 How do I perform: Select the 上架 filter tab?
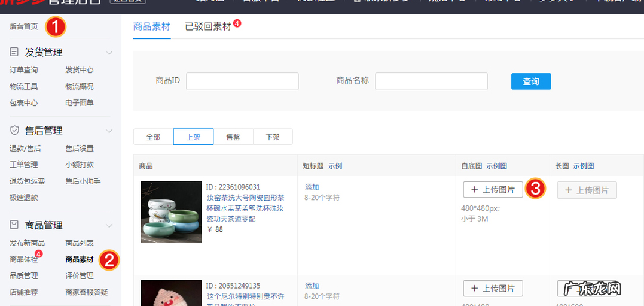(x=193, y=137)
